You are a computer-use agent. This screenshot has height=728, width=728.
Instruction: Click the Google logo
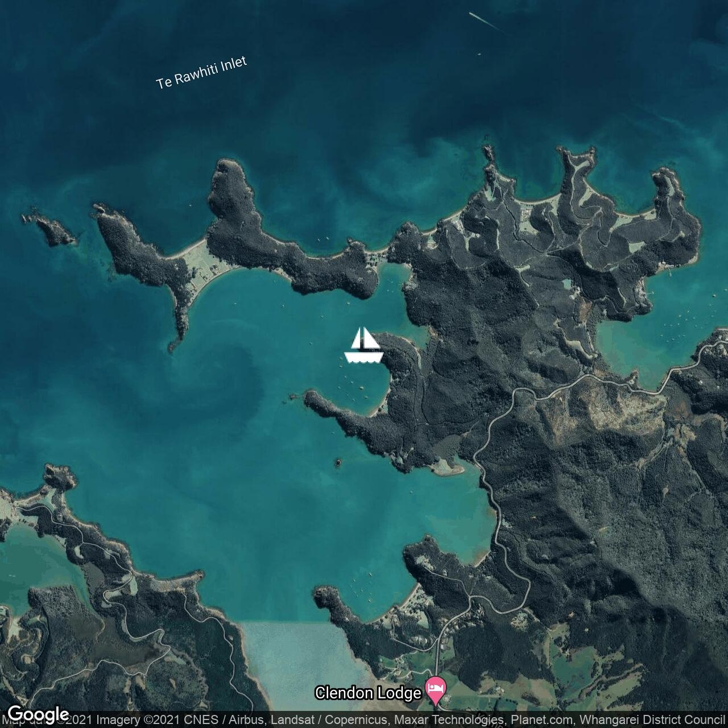click(38, 714)
